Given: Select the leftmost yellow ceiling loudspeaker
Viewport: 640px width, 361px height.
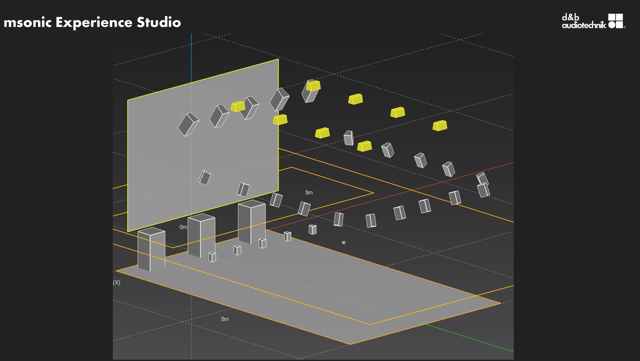Looking at the screenshot, I should point(238,107).
